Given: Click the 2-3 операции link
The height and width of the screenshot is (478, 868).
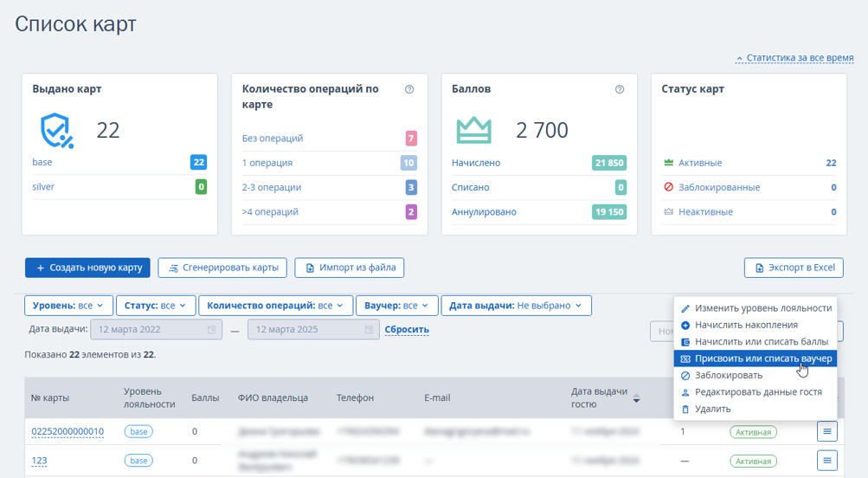Looking at the screenshot, I should tap(272, 187).
